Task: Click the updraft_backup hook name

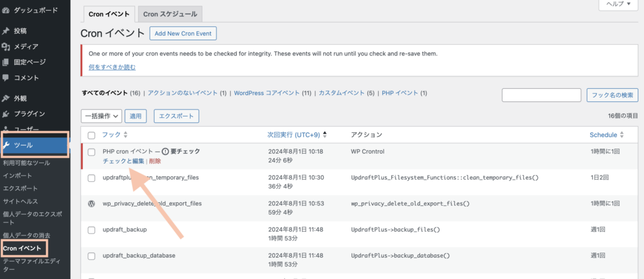Action: (x=125, y=229)
